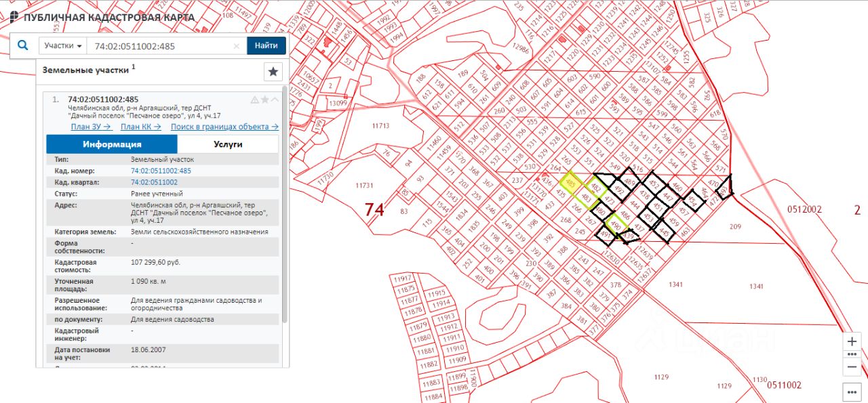The image size is (868, 403).
Task: Click the quarter label 0511002 on the map
Action: click(x=785, y=385)
